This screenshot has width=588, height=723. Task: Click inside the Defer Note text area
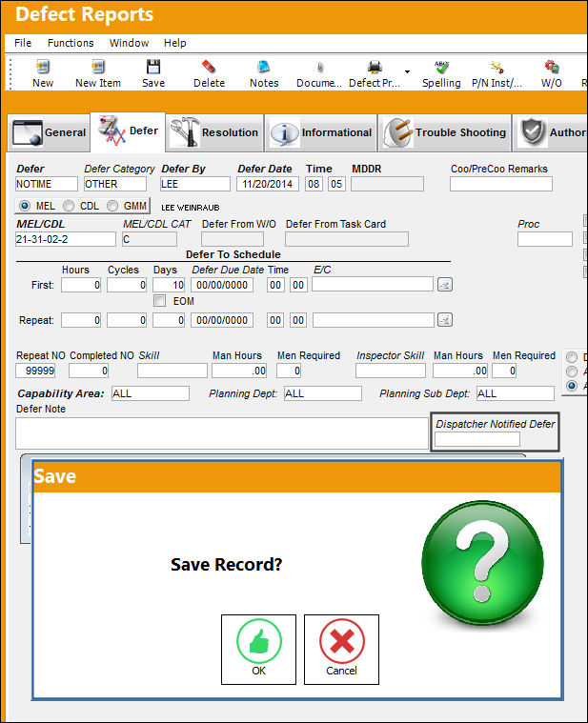click(x=222, y=433)
